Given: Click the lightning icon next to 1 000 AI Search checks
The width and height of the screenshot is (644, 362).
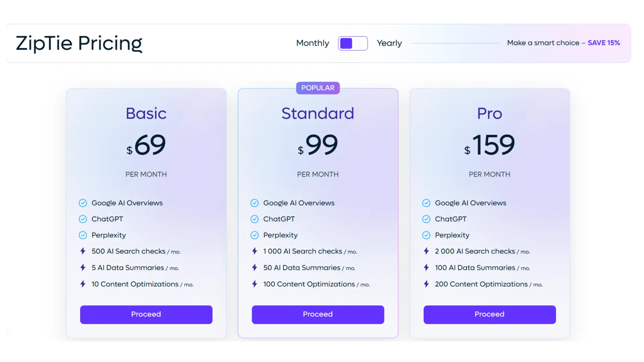Looking at the screenshot, I should [255, 251].
